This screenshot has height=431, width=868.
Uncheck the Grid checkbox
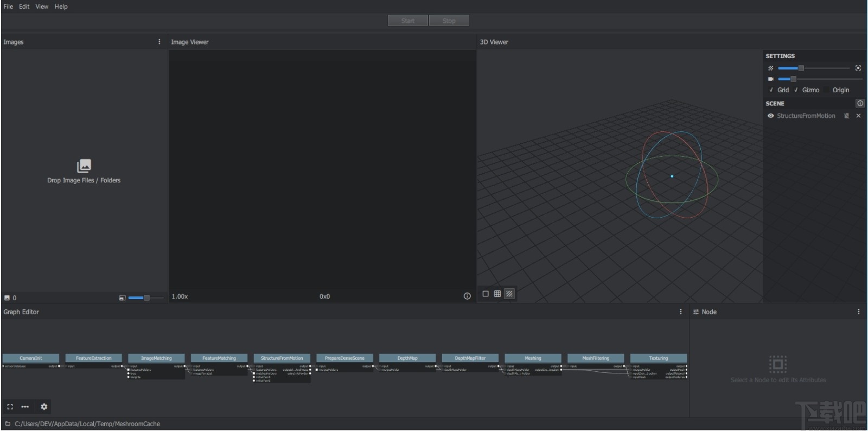pos(771,90)
